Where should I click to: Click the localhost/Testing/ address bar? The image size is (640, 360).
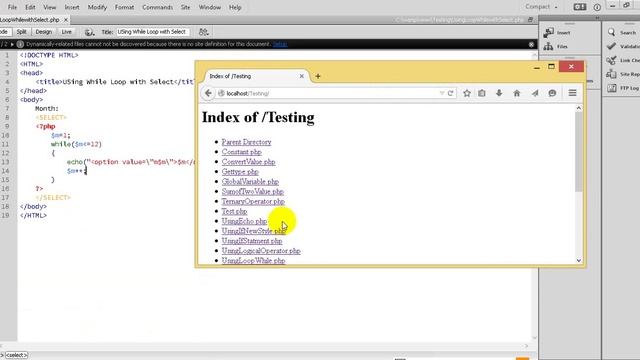point(329,93)
